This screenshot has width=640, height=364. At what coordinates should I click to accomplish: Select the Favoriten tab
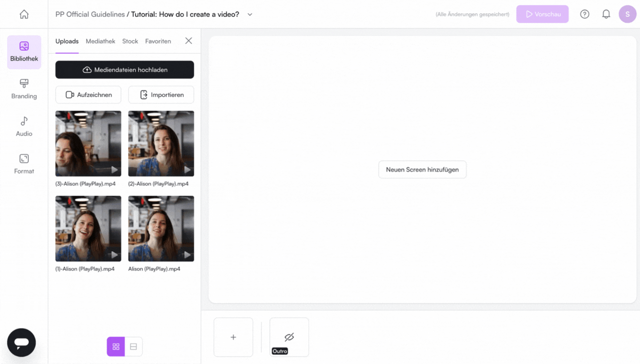click(158, 41)
